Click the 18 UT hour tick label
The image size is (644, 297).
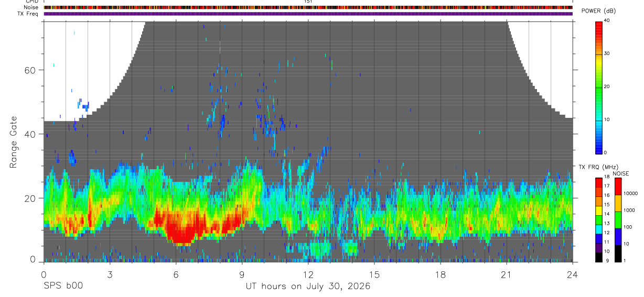point(440,274)
